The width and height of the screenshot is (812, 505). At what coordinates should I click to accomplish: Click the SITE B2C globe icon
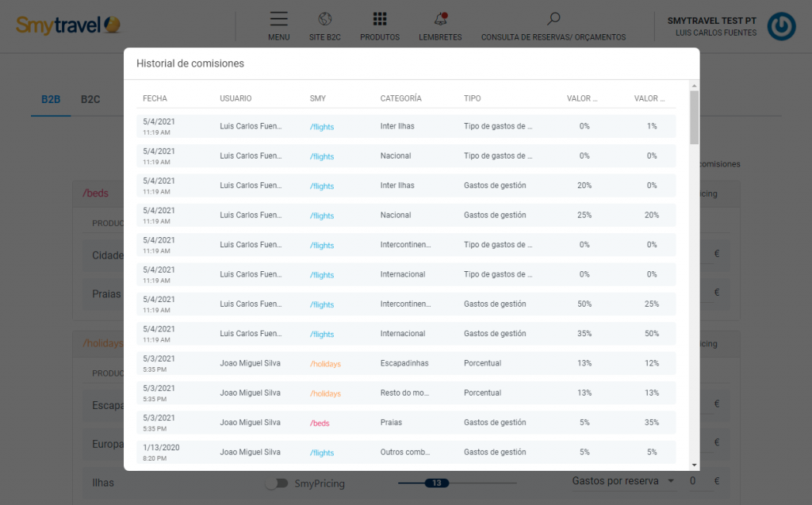pyautogui.click(x=324, y=19)
